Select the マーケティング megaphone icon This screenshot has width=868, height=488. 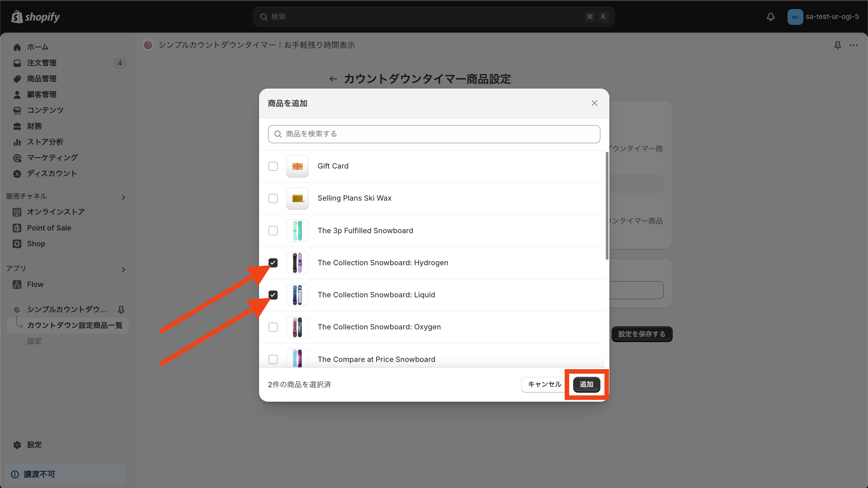pos(17,158)
